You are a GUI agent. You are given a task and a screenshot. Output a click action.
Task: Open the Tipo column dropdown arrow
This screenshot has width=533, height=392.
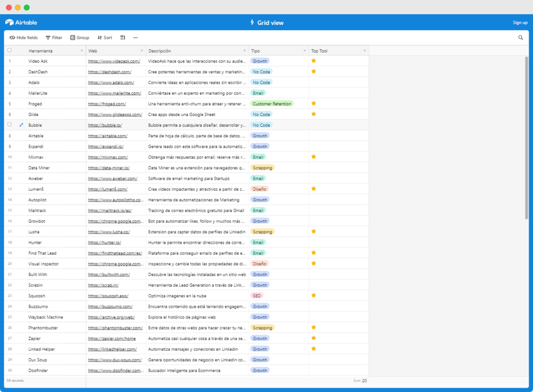click(x=304, y=51)
